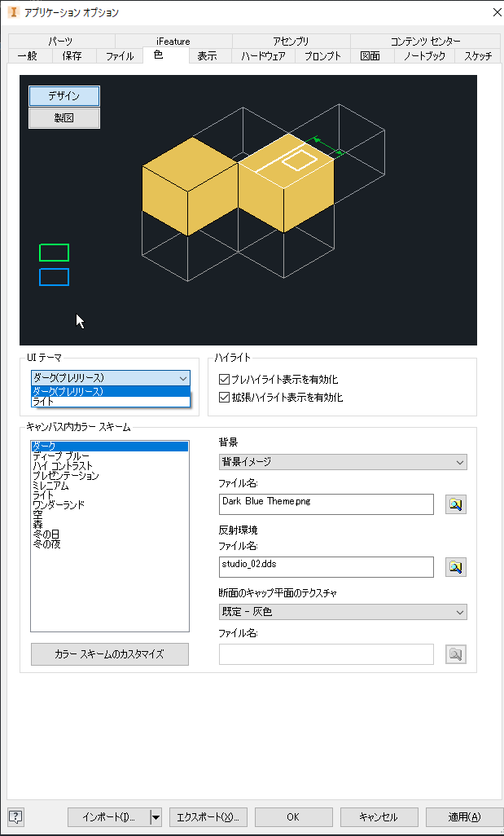Image resolution: width=504 pixels, height=836 pixels.
Task: Switch to the プロンプト tab
Action: (322, 56)
